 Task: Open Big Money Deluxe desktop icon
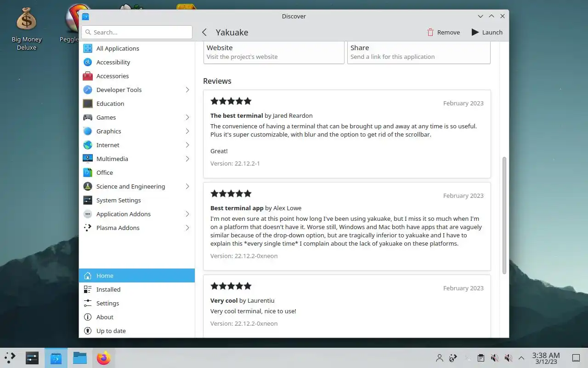pos(27,29)
